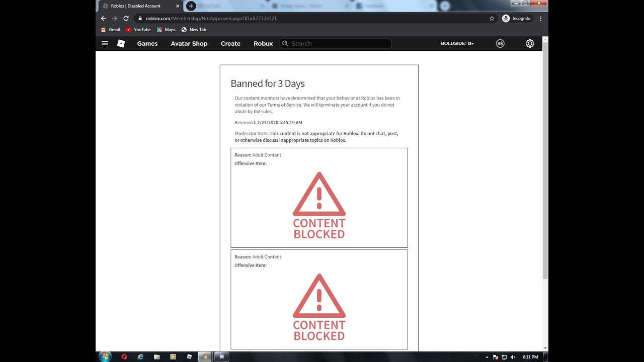This screenshot has height=362, width=644.
Task: Open the Chrome three-dot menu
Action: 541,19
